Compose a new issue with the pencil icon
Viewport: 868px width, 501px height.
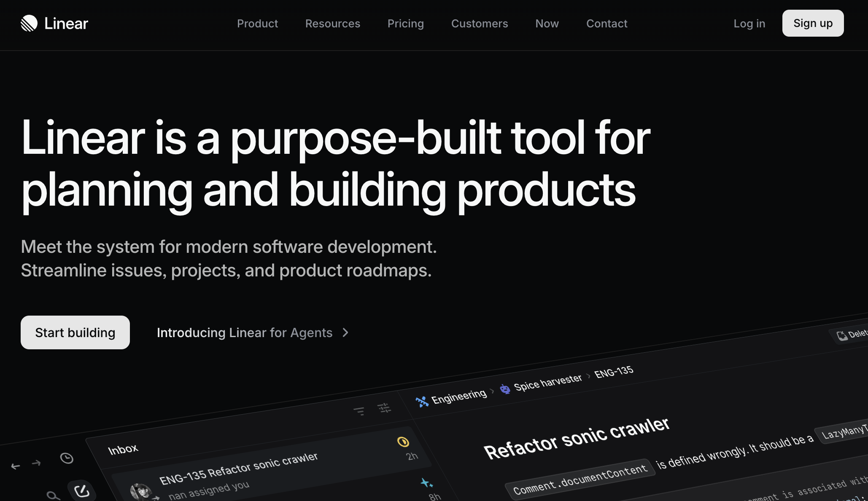tap(81, 491)
